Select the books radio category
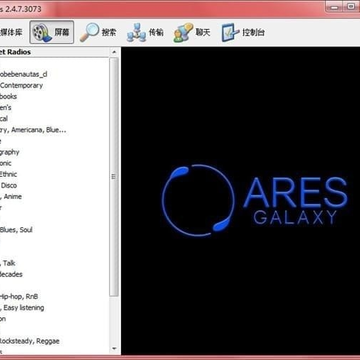360x360 pixels. click(9, 96)
